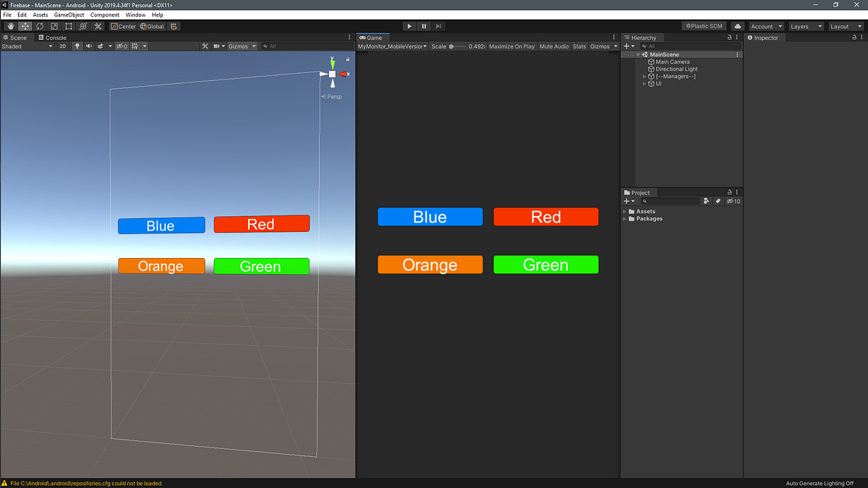This screenshot has height=488, width=868.
Task: Select the Rotate tool
Action: (x=39, y=26)
